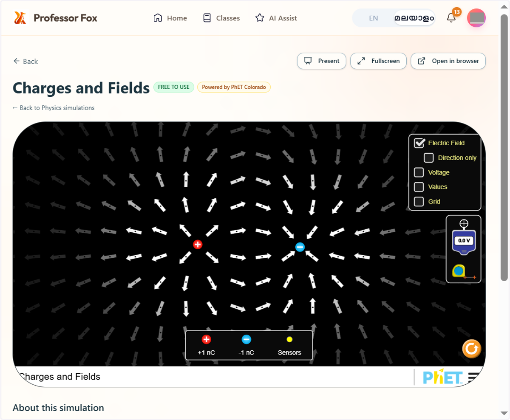Image resolution: width=510 pixels, height=420 pixels.
Task: Open AI Assist
Action: [276, 18]
